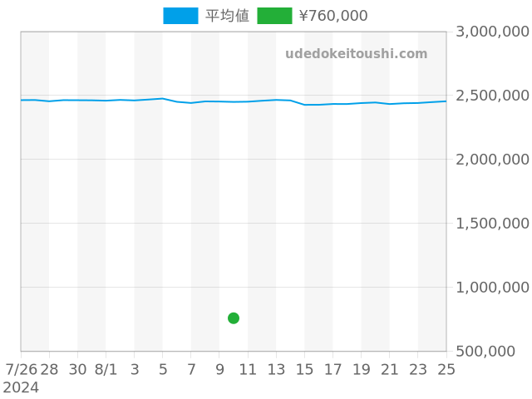Screen dimensions: 532x399
Task: Click the udedokeitoushi.com watermark text
Action: coord(356,54)
